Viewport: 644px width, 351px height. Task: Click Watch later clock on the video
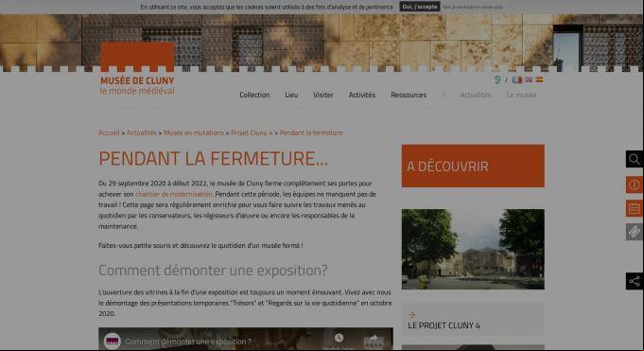coord(339,340)
